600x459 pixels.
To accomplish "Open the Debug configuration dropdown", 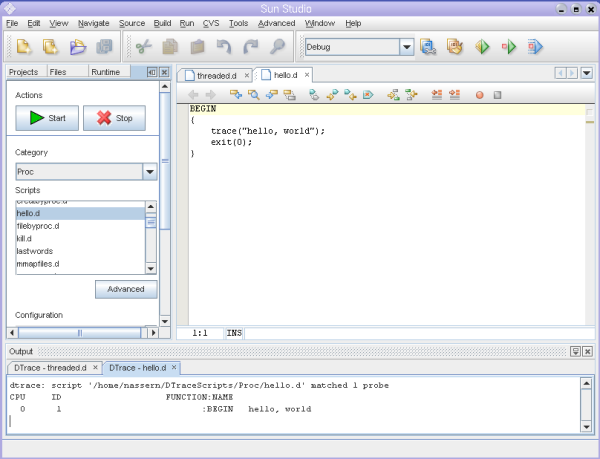I will pos(407,47).
